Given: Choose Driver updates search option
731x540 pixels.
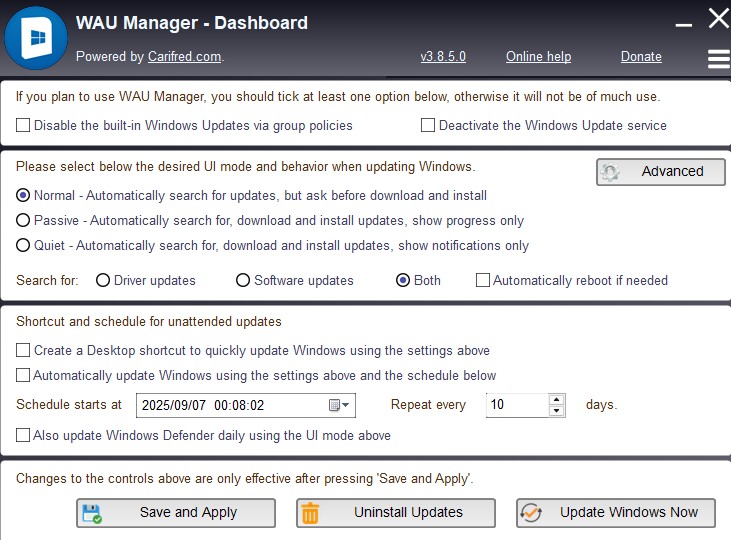Looking at the screenshot, I should 102,281.
